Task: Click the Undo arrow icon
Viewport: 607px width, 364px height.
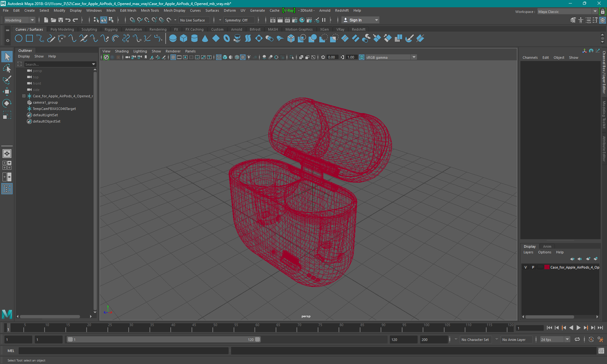Action: point(68,20)
